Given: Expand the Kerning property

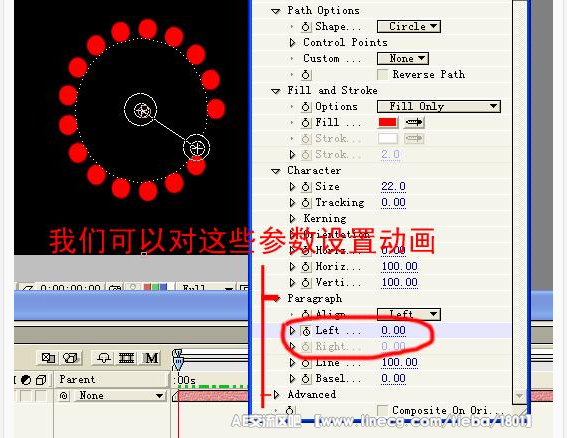Looking at the screenshot, I should [x=292, y=218].
